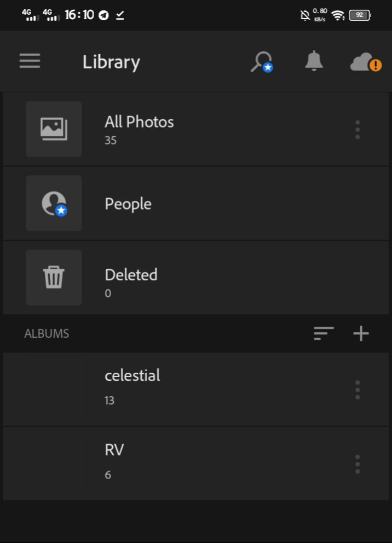Viewport: 392px width, 543px height.
Task: Open celestial album options menu
Action: coord(358,390)
